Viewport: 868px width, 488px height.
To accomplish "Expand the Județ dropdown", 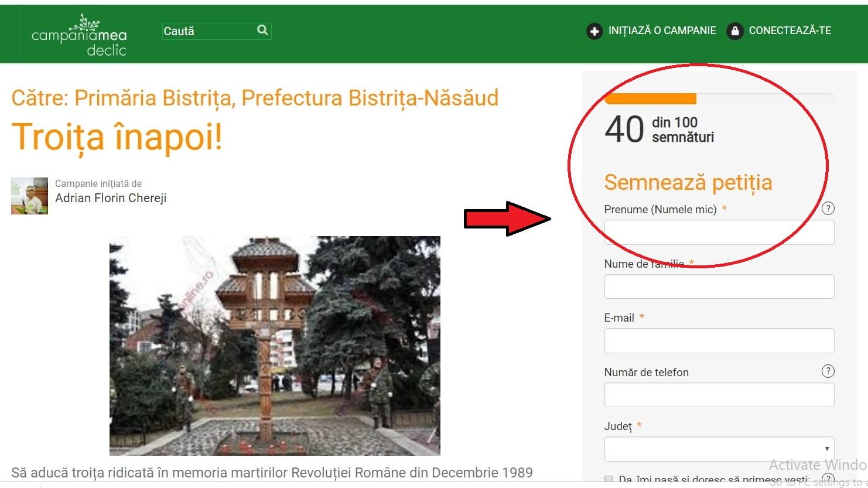I will pyautogui.click(x=719, y=449).
